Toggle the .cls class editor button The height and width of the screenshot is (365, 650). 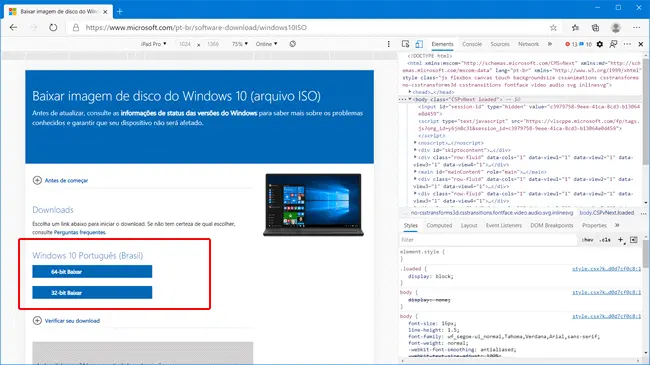pyautogui.click(x=605, y=240)
